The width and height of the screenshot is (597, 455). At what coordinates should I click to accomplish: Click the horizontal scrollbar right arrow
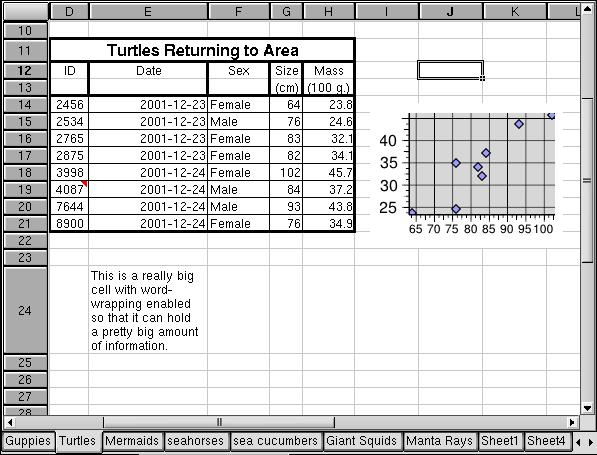[x=572, y=422]
